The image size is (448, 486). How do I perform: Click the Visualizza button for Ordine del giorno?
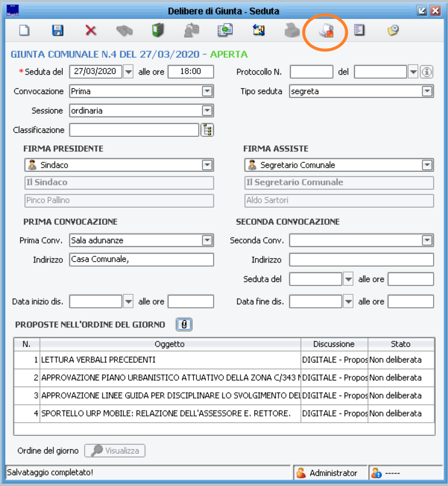pyautogui.click(x=115, y=451)
